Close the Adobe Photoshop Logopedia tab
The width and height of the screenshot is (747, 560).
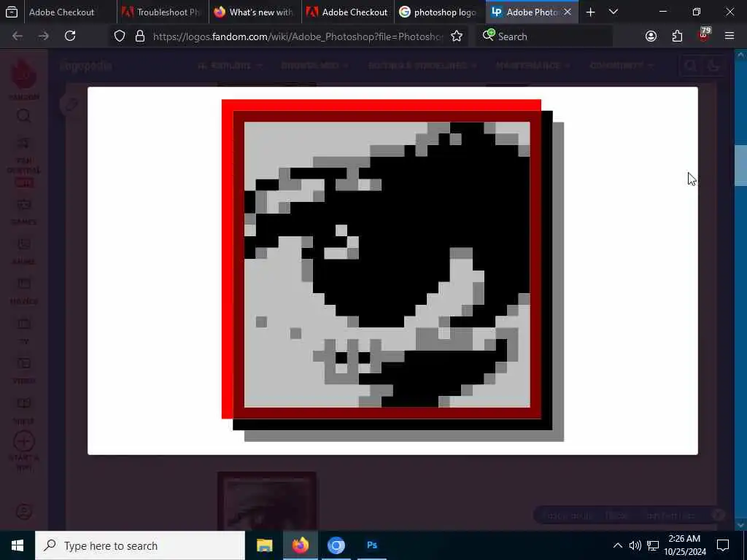coord(568,12)
